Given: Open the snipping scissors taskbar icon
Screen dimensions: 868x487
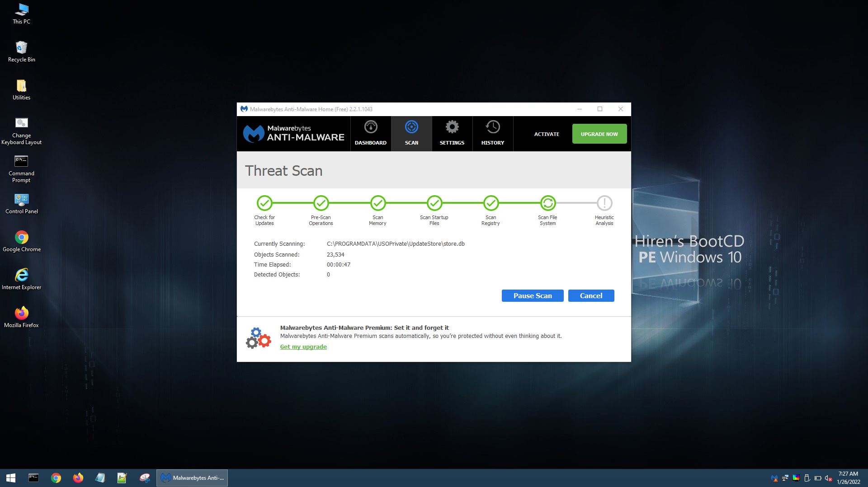Looking at the screenshot, I should [x=145, y=478].
